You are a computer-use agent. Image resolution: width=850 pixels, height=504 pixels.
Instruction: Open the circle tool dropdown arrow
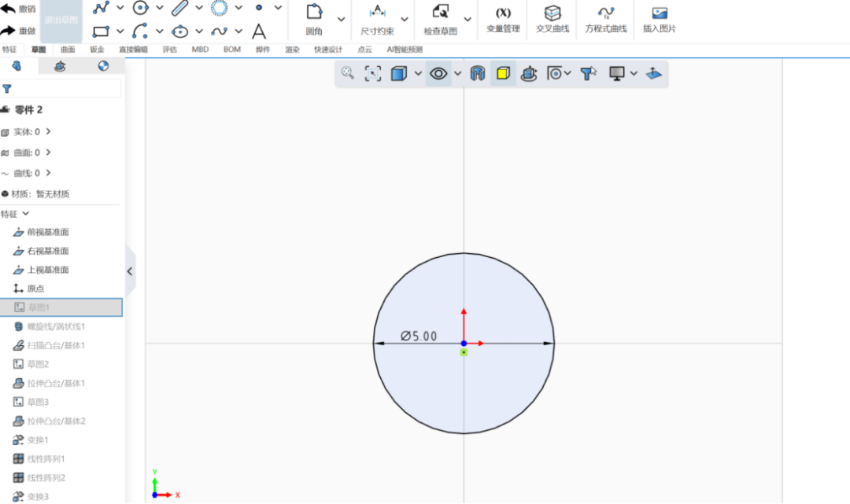tap(159, 8)
